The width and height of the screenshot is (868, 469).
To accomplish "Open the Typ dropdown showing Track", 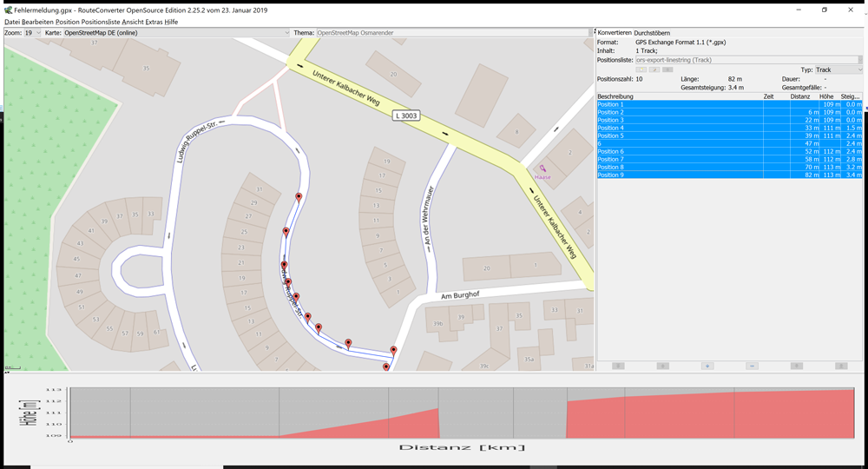I will [838, 69].
